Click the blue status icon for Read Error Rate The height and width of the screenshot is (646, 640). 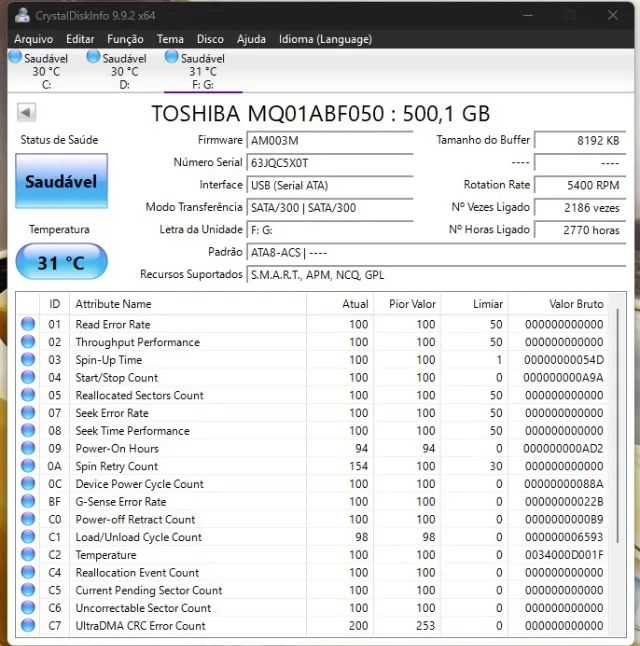[28, 324]
